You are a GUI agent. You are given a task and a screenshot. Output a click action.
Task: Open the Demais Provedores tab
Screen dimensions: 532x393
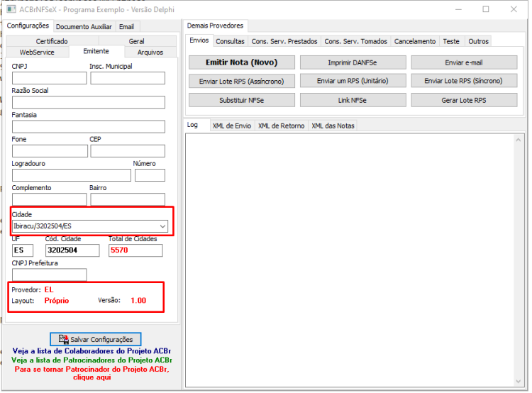(215, 26)
